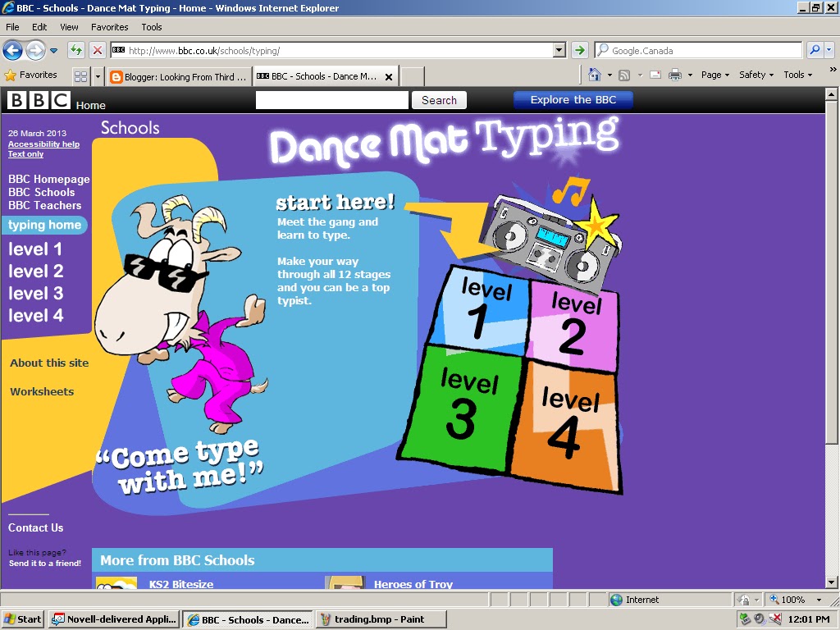
Task: Click the Favorites star button
Action: 30,75
